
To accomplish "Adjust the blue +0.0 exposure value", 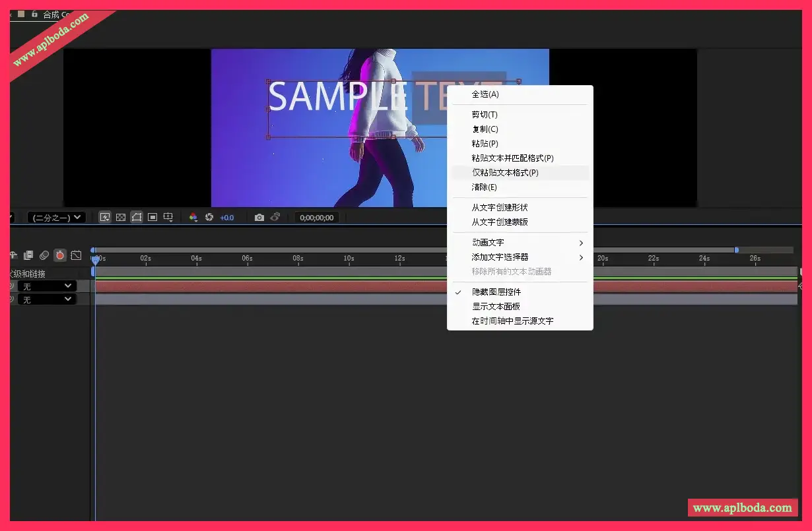I will 227,217.
